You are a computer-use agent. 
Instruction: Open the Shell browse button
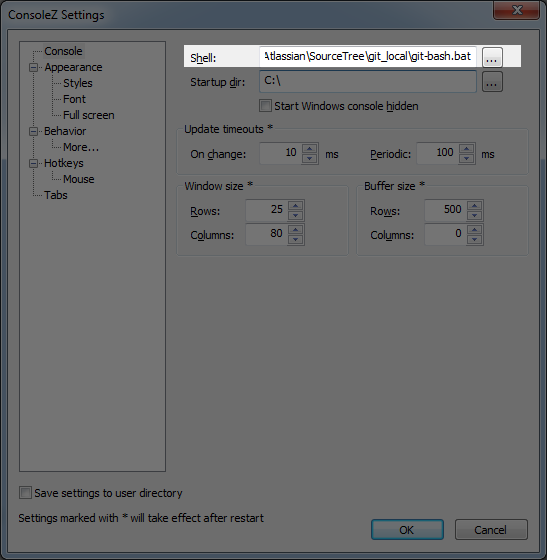[x=492, y=58]
